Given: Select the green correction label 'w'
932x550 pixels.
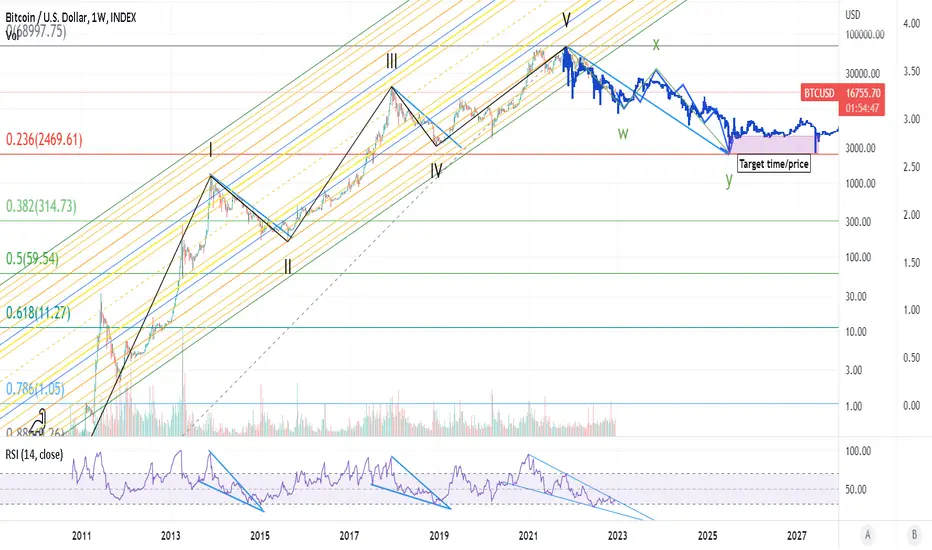Looking at the screenshot, I should pyautogui.click(x=622, y=133).
